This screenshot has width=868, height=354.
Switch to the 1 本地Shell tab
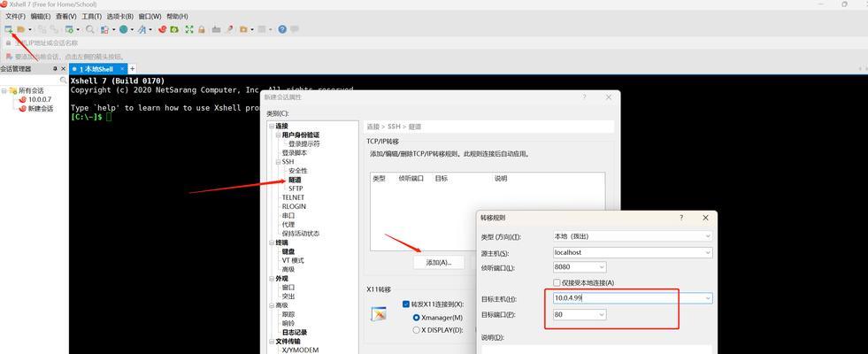(96, 69)
